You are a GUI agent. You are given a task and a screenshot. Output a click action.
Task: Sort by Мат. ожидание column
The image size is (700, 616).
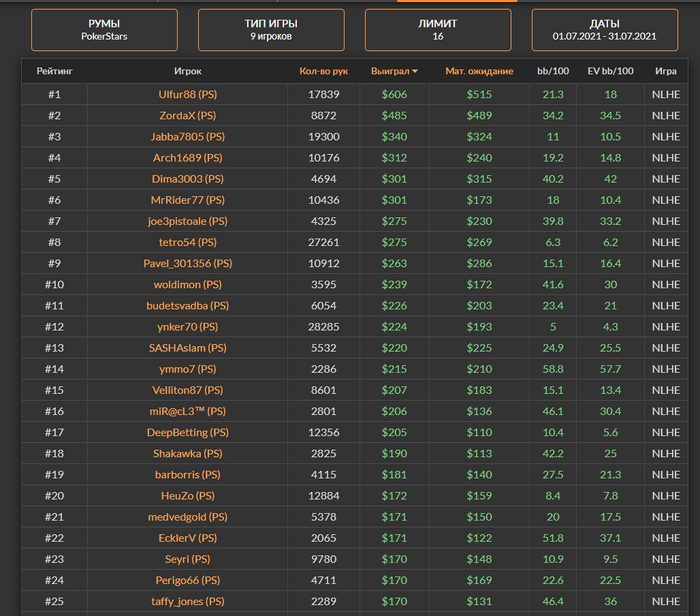click(480, 72)
